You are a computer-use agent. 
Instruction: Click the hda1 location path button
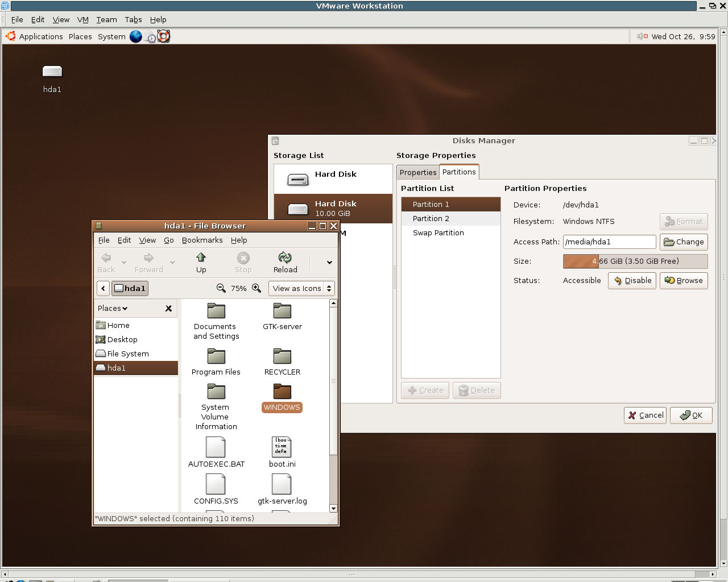point(130,288)
